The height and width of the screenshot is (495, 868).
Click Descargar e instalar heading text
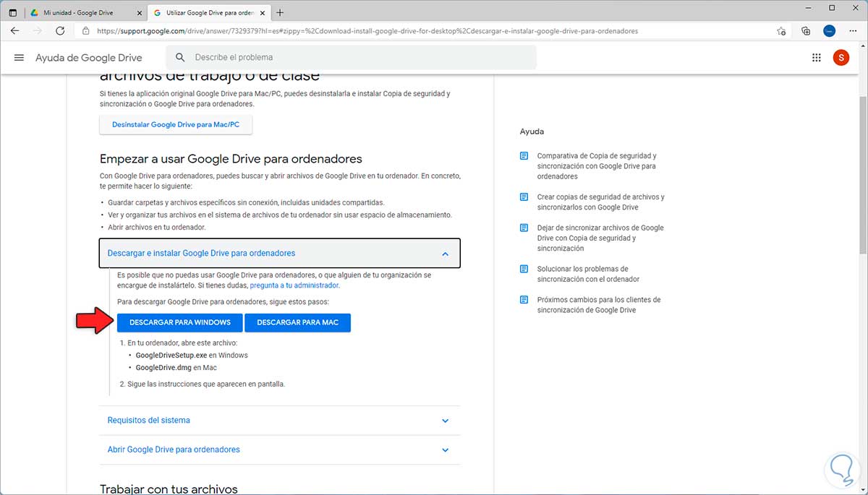point(201,253)
